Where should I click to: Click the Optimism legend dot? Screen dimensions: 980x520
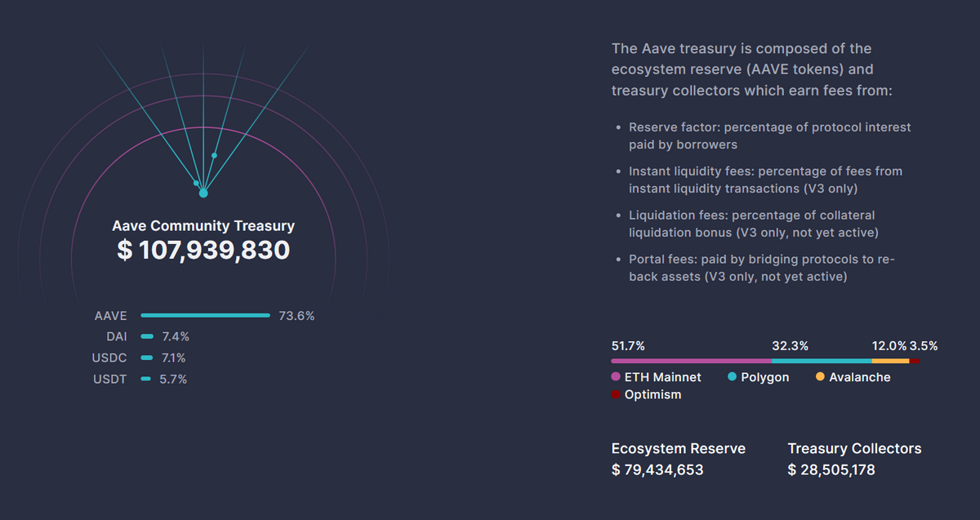617,394
